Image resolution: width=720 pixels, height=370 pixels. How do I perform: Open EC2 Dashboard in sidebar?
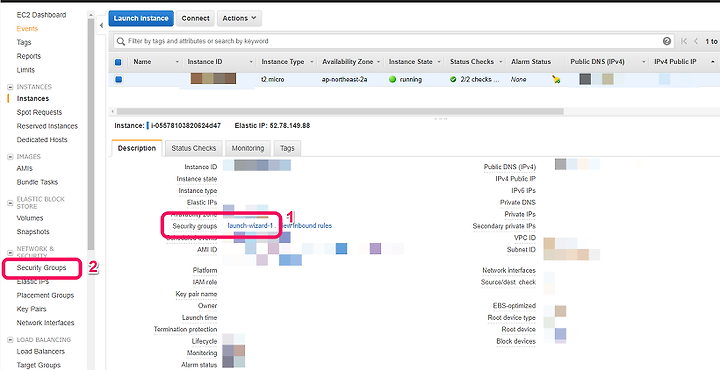pyautogui.click(x=41, y=15)
